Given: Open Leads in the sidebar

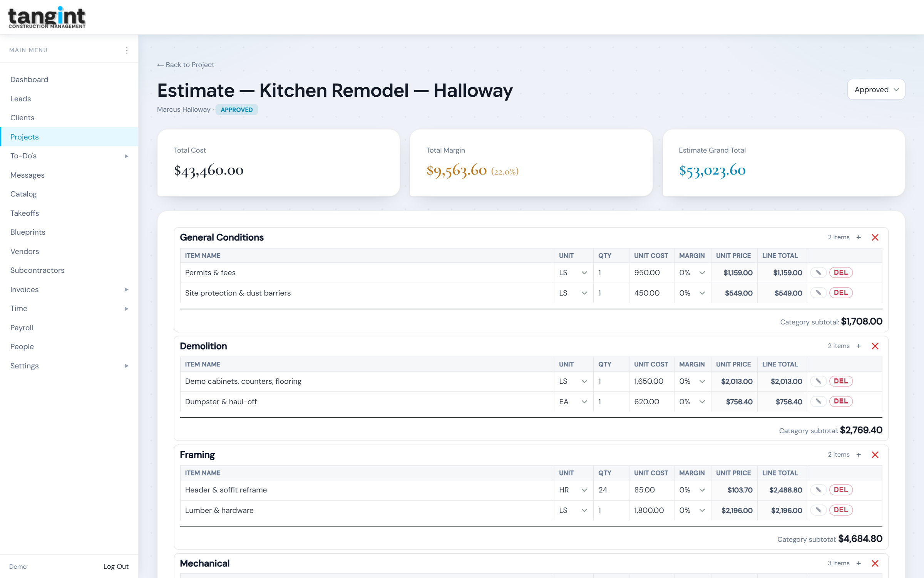Looking at the screenshot, I should pyautogui.click(x=69, y=99).
